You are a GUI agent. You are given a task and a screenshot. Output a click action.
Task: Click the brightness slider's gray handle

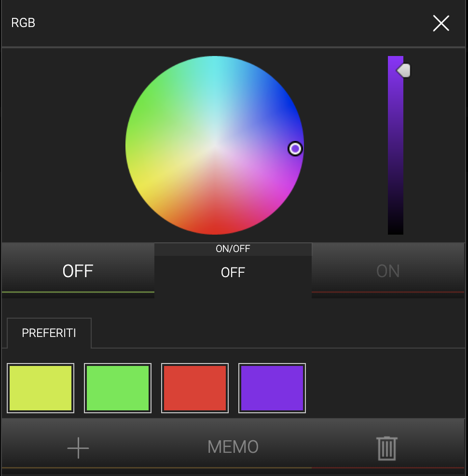pyautogui.click(x=404, y=70)
